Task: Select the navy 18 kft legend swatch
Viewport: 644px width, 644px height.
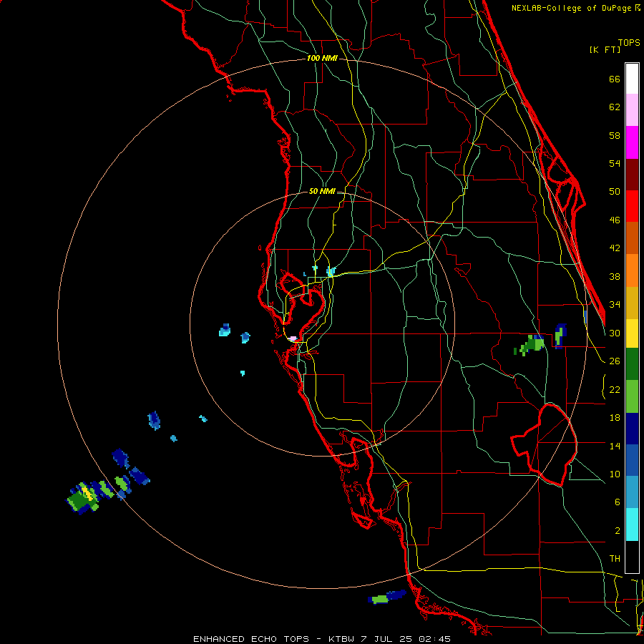Action: (632, 429)
